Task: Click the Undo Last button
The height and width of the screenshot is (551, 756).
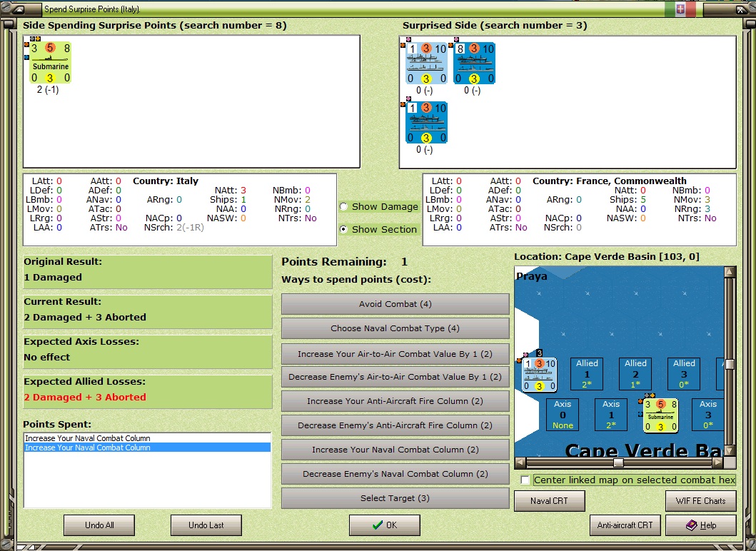Action: (x=206, y=525)
